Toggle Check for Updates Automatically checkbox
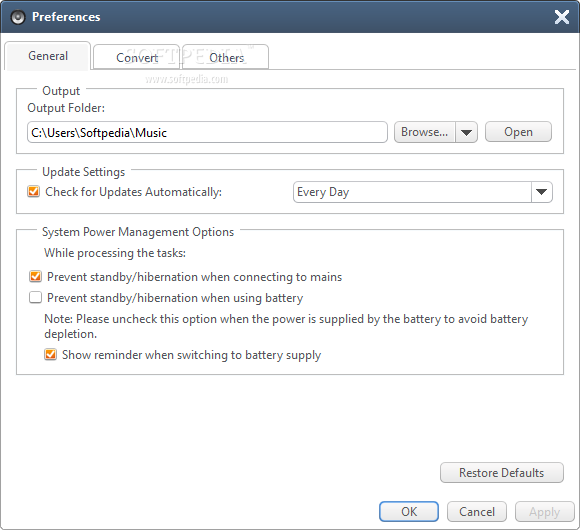580x530 pixels. click(x=34, y=192)
